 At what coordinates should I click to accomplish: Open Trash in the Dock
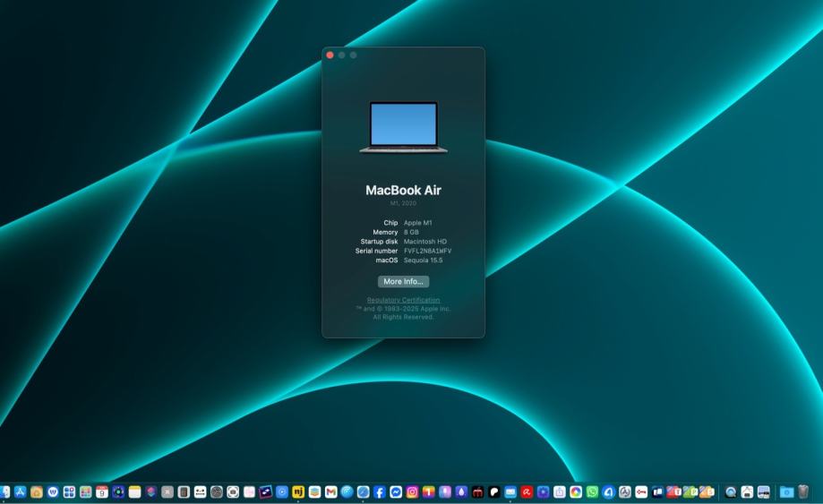(803, 492)
